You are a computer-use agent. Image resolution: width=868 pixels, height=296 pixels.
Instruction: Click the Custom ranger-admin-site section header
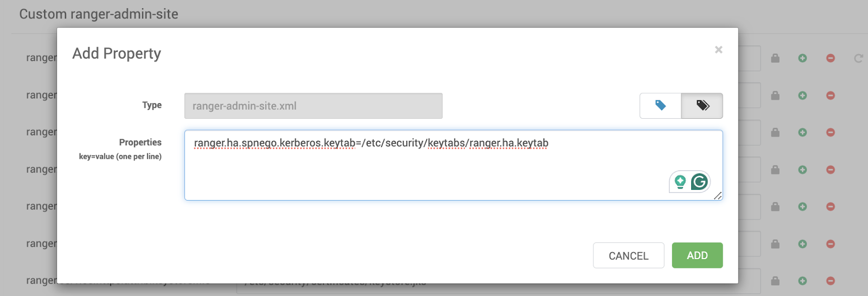(99, 14)
